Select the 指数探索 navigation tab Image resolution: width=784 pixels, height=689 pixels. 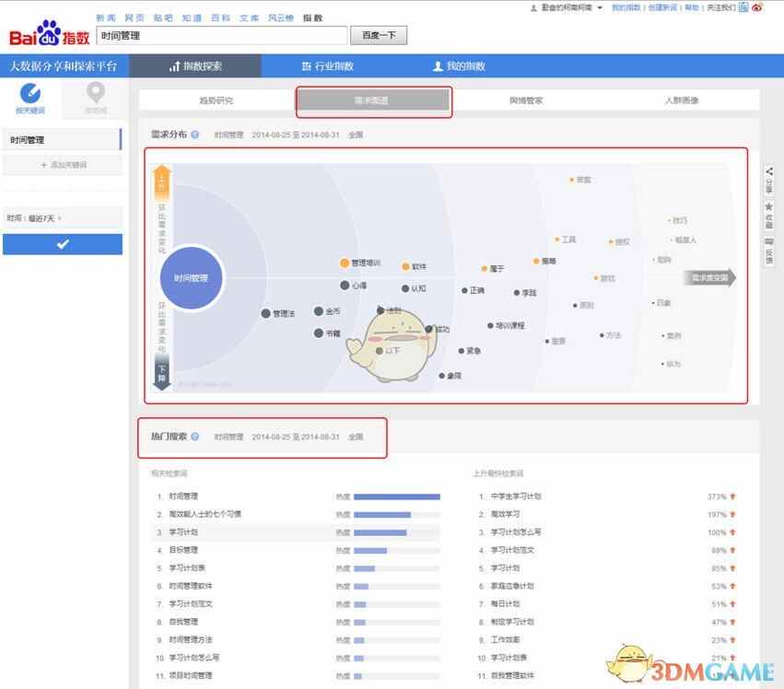click(195, 66)
